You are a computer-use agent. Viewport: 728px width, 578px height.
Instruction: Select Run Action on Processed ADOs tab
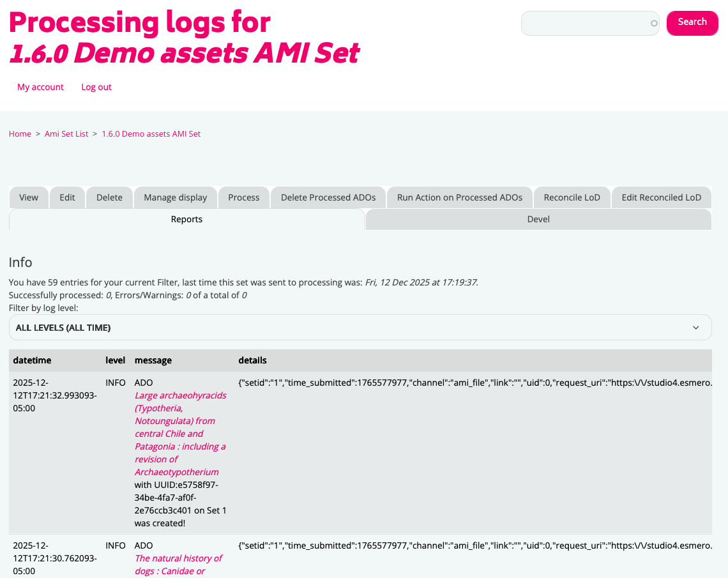click(460, 197)
